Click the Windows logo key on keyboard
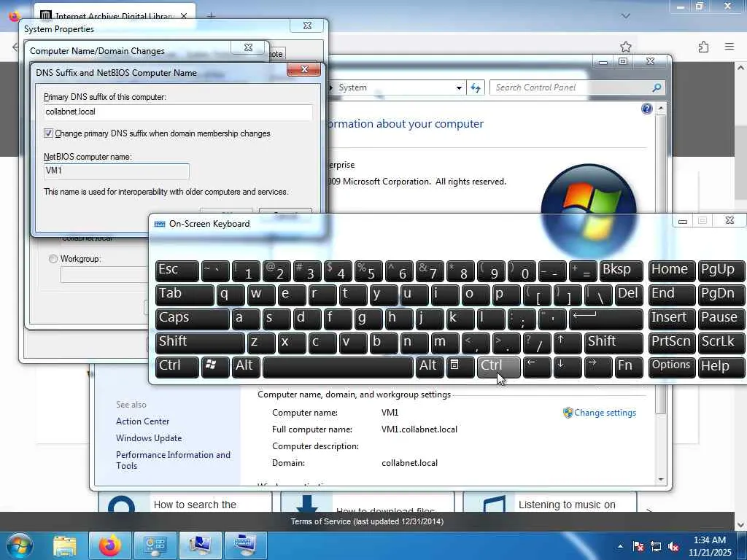The width and height of the screenshot is (747, 560). coord(215,367)
